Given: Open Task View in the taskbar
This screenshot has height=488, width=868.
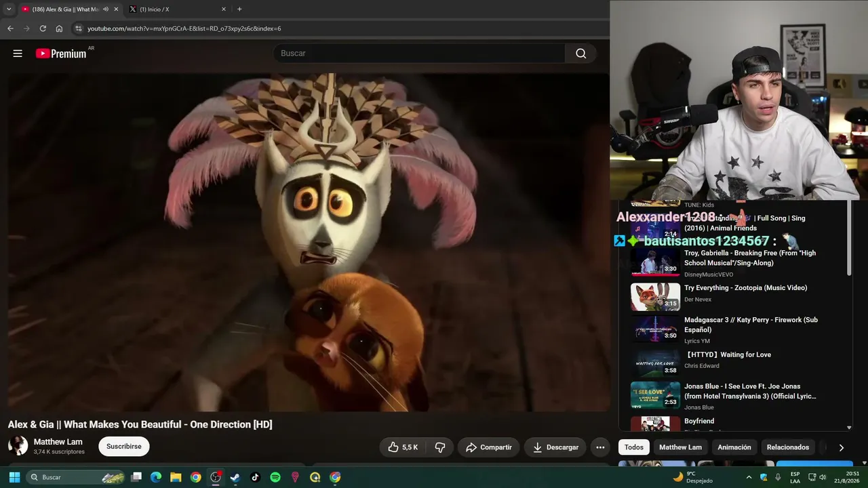Looking at the screenshot, I should pyautogui.click(x=136, y=477).
